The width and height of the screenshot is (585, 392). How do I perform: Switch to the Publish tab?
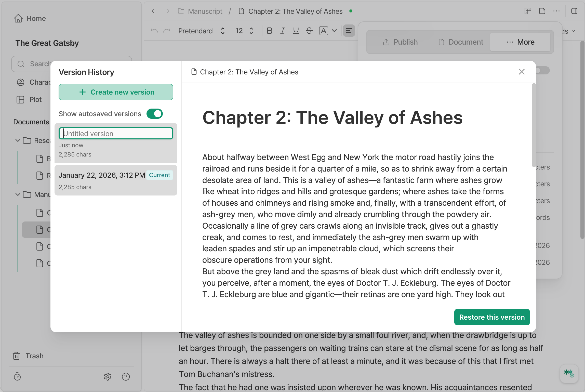(x=400, y=42)
